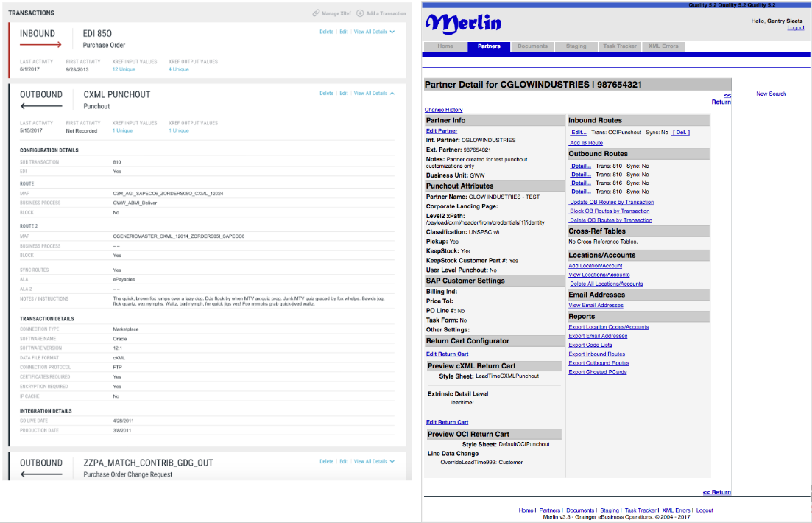Go to the Staging tab

click(x=576, y=46)
